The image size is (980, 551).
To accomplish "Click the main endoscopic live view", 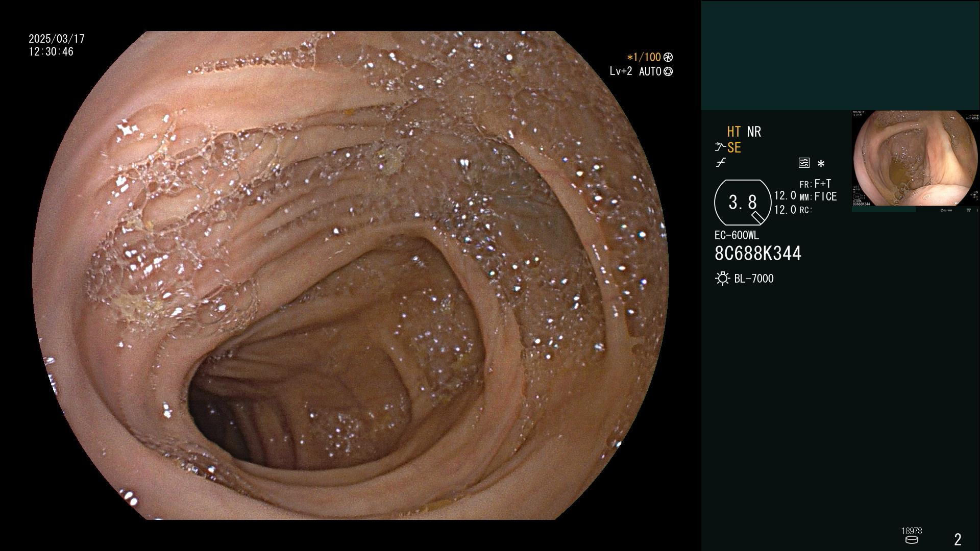I will (x=351, y=275).
